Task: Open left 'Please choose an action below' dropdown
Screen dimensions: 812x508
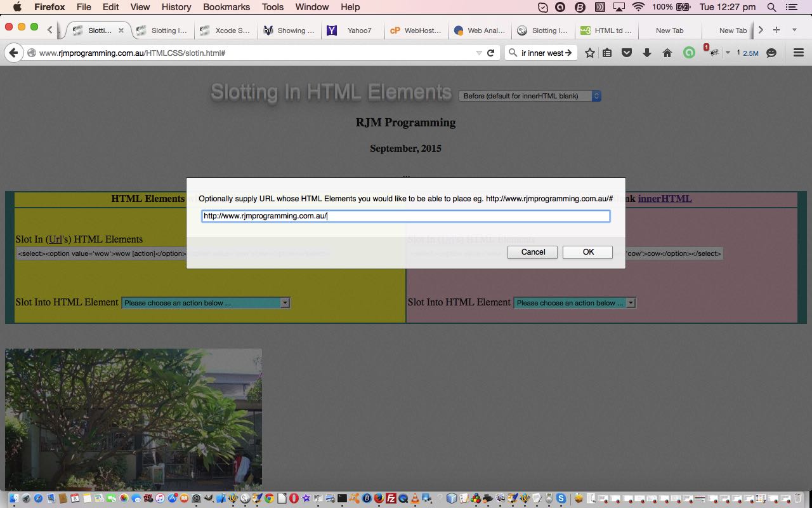Action: tap(206, 303)
